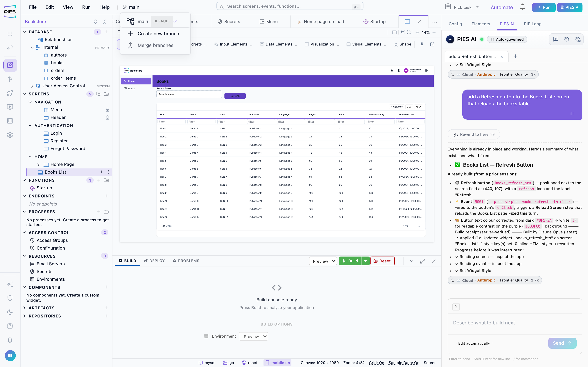Screen dimensions: 588x367
Task: Expand the build console panel icon
Action: [x=423, y=261]
